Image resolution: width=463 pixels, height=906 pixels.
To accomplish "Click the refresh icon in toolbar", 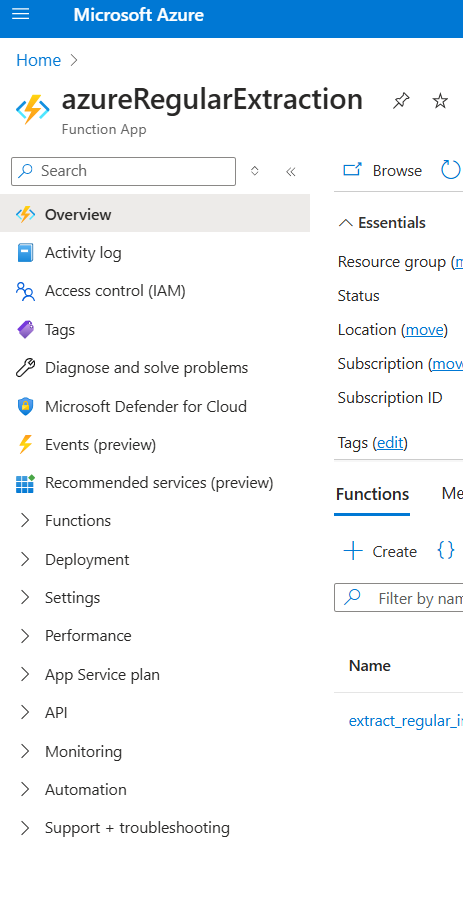I will point(451,170).
